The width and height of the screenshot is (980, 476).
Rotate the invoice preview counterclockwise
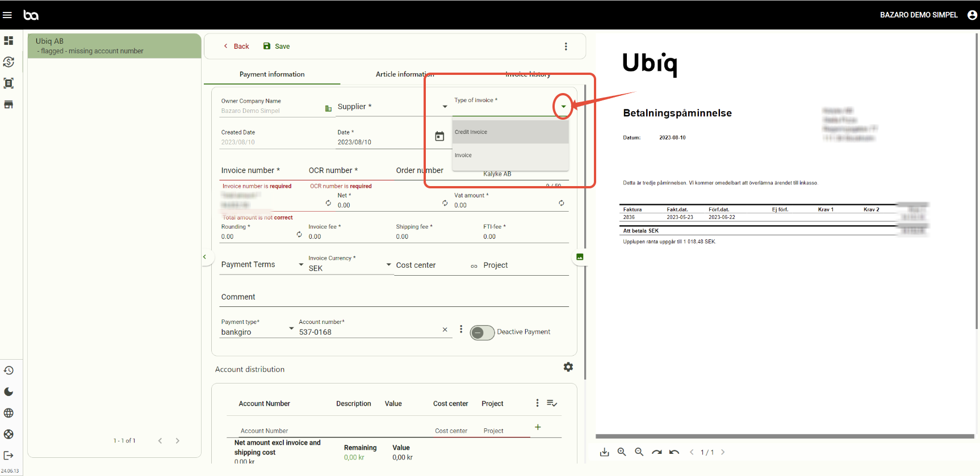pos(674,452)
